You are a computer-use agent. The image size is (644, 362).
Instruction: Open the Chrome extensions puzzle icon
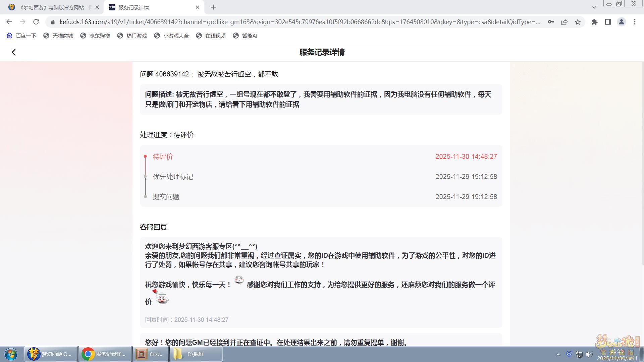594,22
